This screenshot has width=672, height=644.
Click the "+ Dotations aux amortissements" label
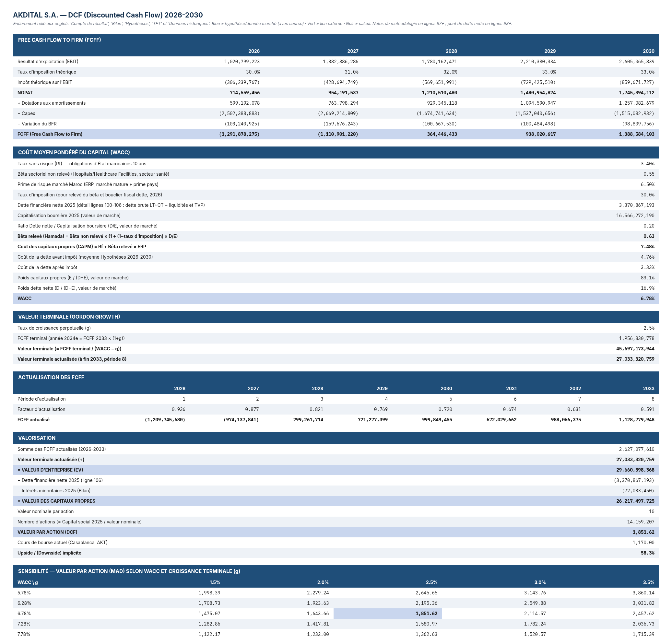(52, 103)
